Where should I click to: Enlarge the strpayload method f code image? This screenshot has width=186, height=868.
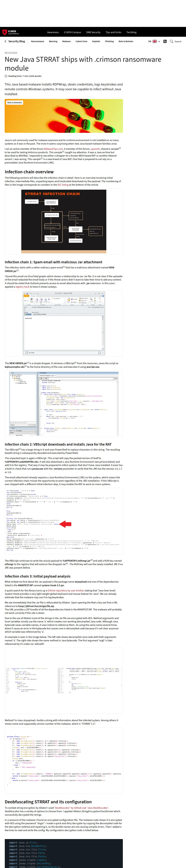64,760
